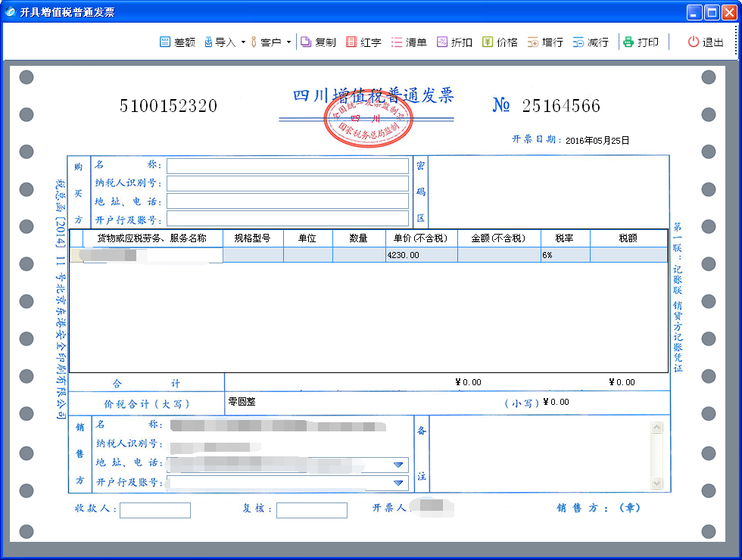This screenshot has height=560, width=742.
Task: Click the 收款人 payee input field
Action: click(x=155, y=510)
